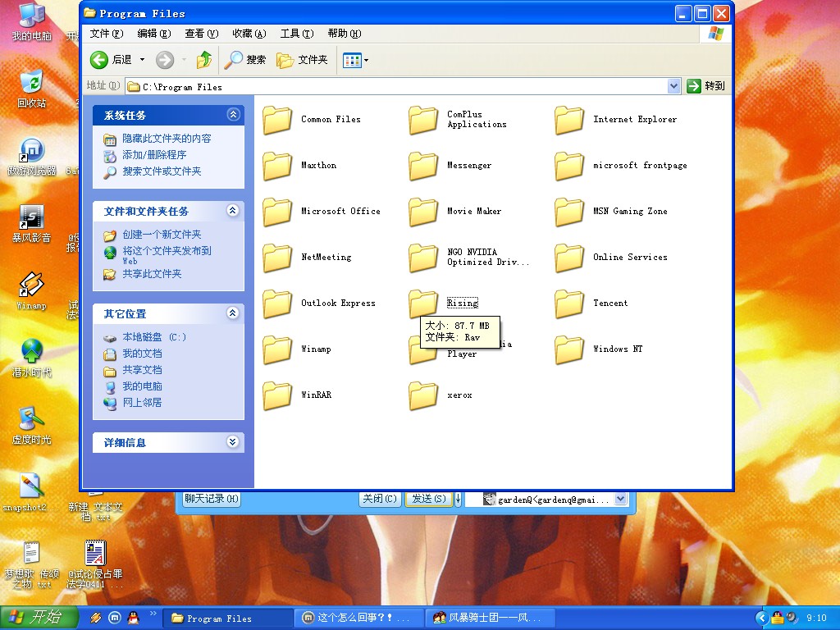Click 共享此文件夹 link
Screen dimensions: 840x630
click(x=152, y=274)
